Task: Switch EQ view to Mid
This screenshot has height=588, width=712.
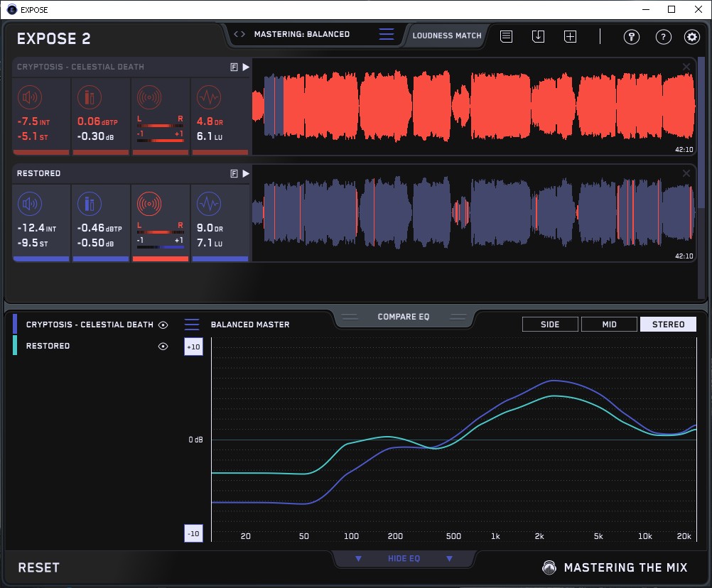Action: [x=609, y=325]
